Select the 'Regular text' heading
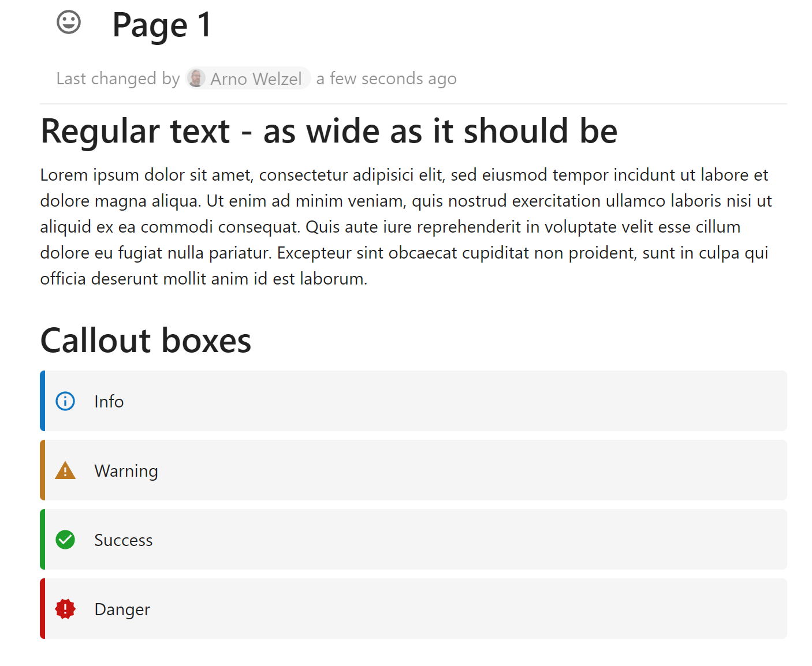The width and height of the screenshot is (812, 666). pos(329,131)
